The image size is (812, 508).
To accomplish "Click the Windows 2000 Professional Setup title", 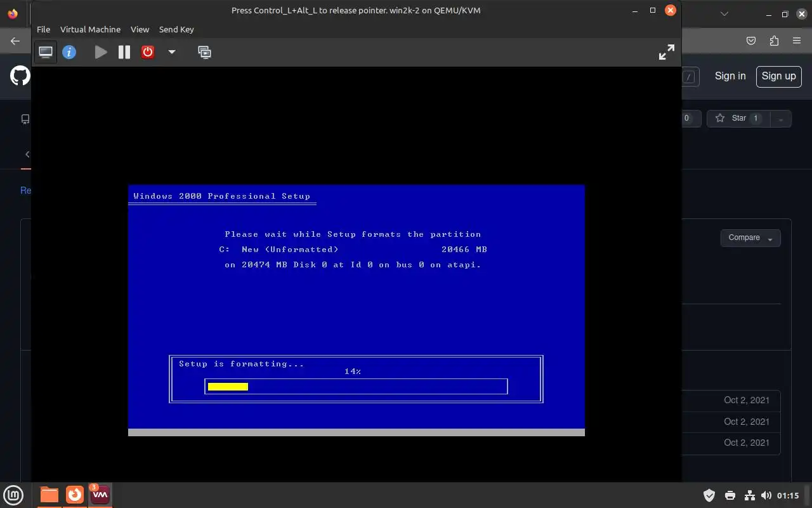I will tap(222, 196).
